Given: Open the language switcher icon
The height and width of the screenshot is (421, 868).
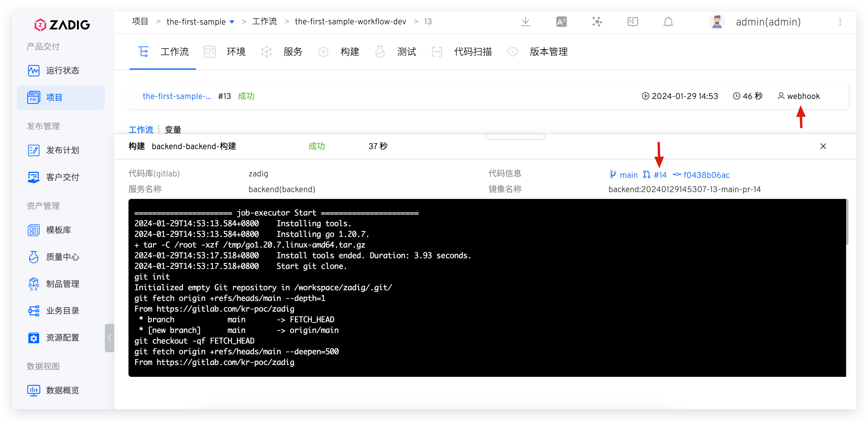Looking at the screenshot, I should 561,22.
